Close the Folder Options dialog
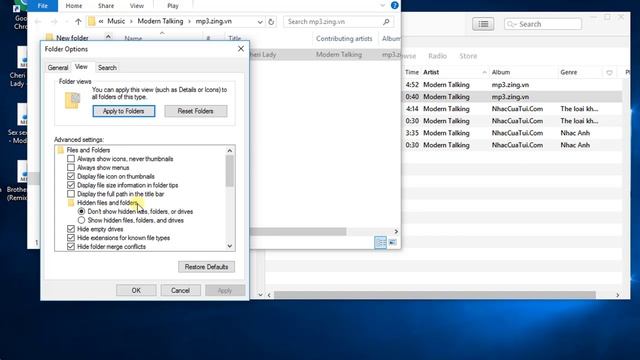Viewport: 640px width, 360px height. [241, 49]
